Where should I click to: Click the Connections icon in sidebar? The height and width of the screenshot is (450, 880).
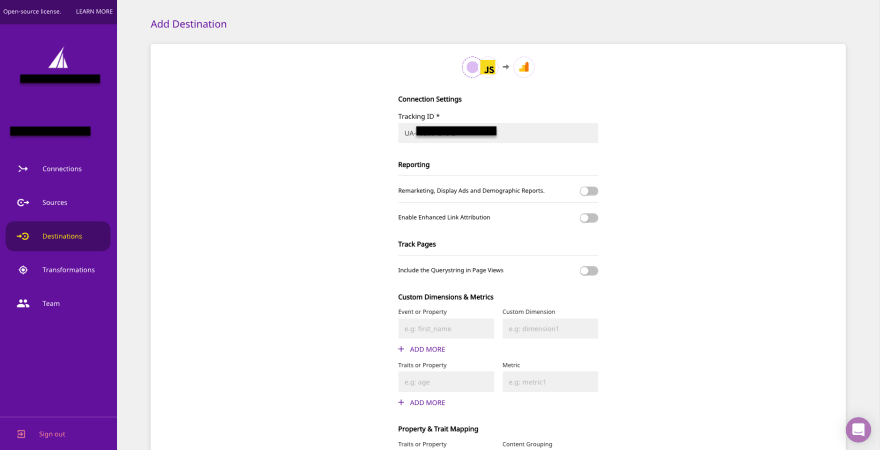point(23,169)
